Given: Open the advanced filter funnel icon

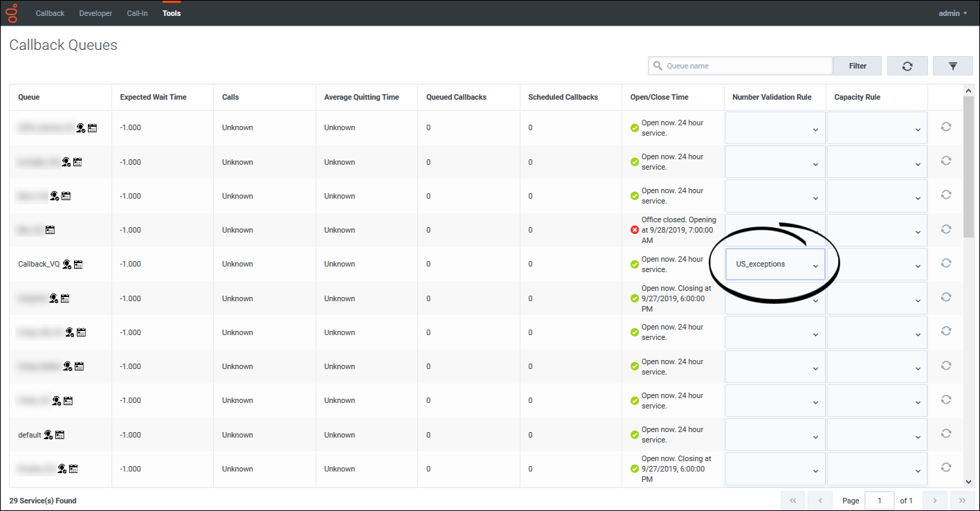Looking at the screenshot, I should point(953,66).
